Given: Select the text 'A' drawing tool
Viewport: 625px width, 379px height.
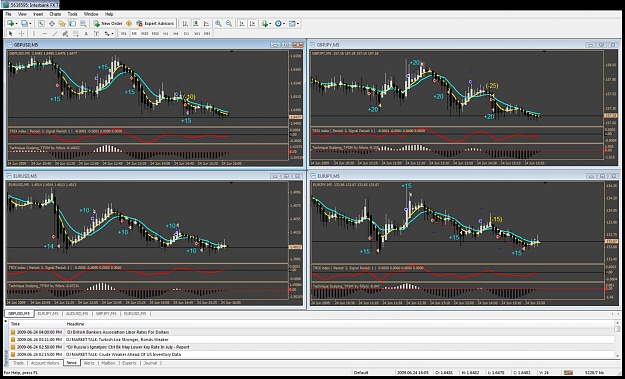Looking at the screenshot, I should coord(86,34).
